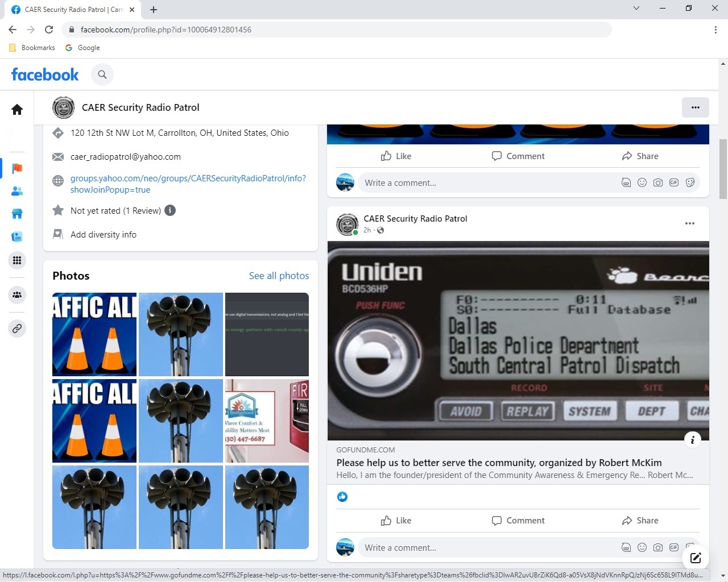Click the Not yet rated info icon
The height and width of the screenshot is (582, 728).
(x=170, y=211)
